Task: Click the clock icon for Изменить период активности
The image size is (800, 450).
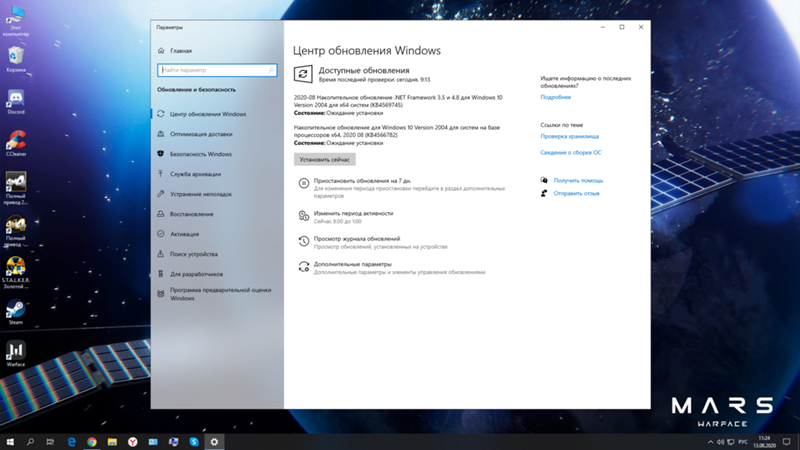Action: 304,216
